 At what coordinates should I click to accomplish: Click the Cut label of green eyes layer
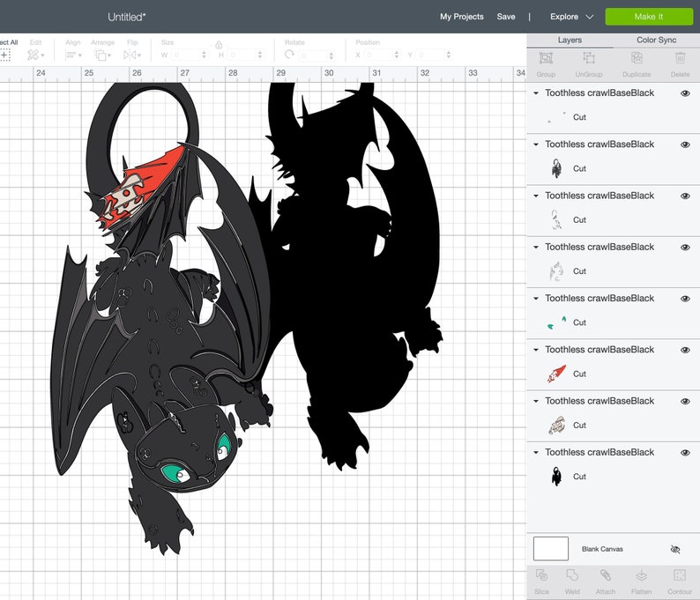pyautogui.click(x=579, y=322)
